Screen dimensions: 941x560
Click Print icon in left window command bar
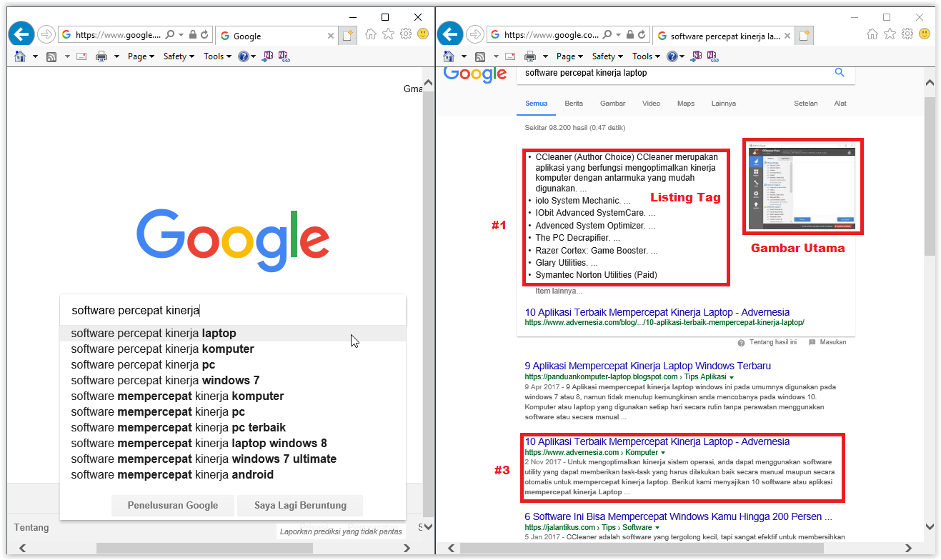click(x=101, y=56)
